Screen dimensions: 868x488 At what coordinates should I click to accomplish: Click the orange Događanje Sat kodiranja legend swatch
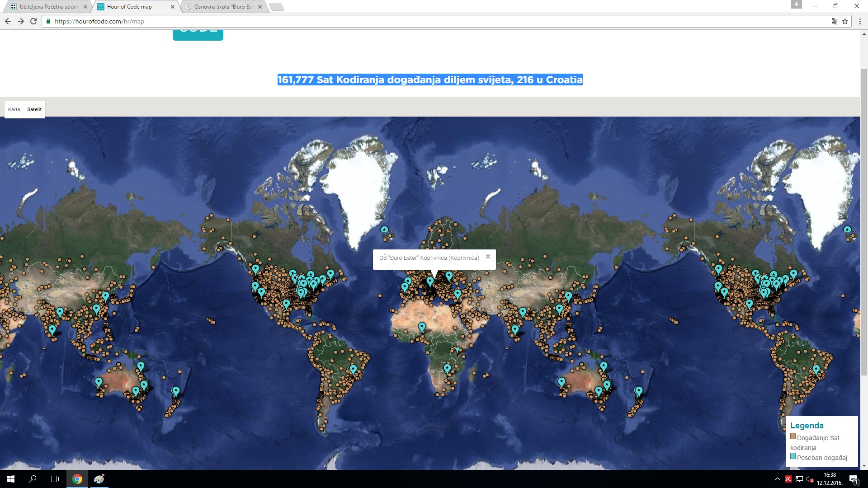tap(793, 436)
